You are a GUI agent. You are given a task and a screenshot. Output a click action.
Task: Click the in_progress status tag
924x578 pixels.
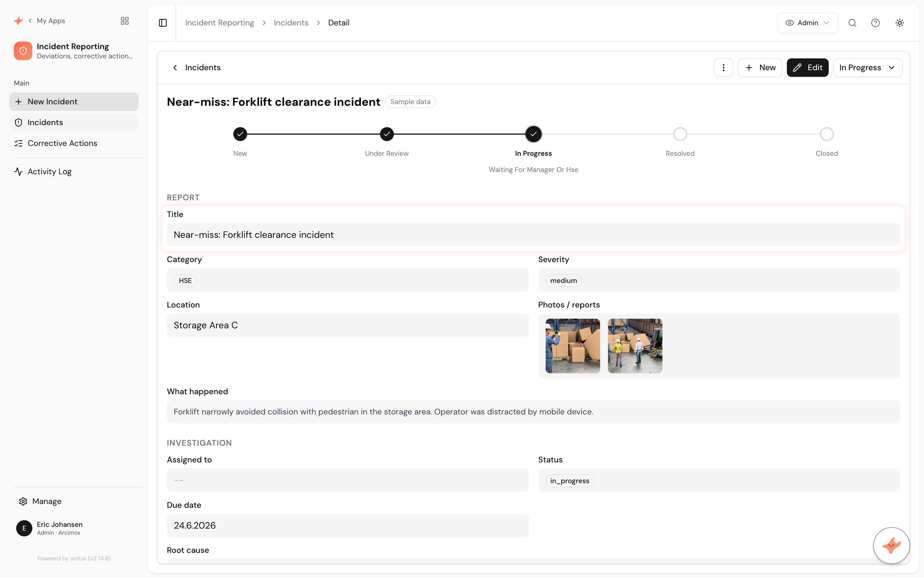(x=569, y=481)
